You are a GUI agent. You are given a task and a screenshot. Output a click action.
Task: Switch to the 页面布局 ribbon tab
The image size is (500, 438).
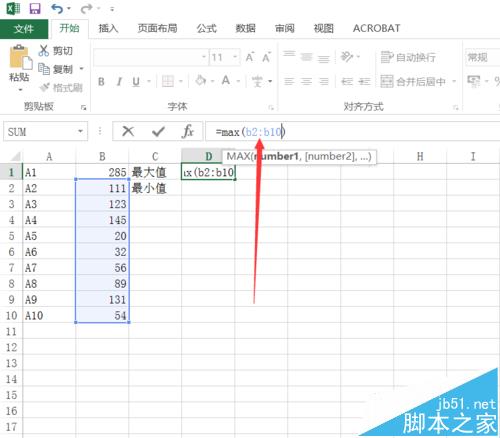click(x=157, y=28)
